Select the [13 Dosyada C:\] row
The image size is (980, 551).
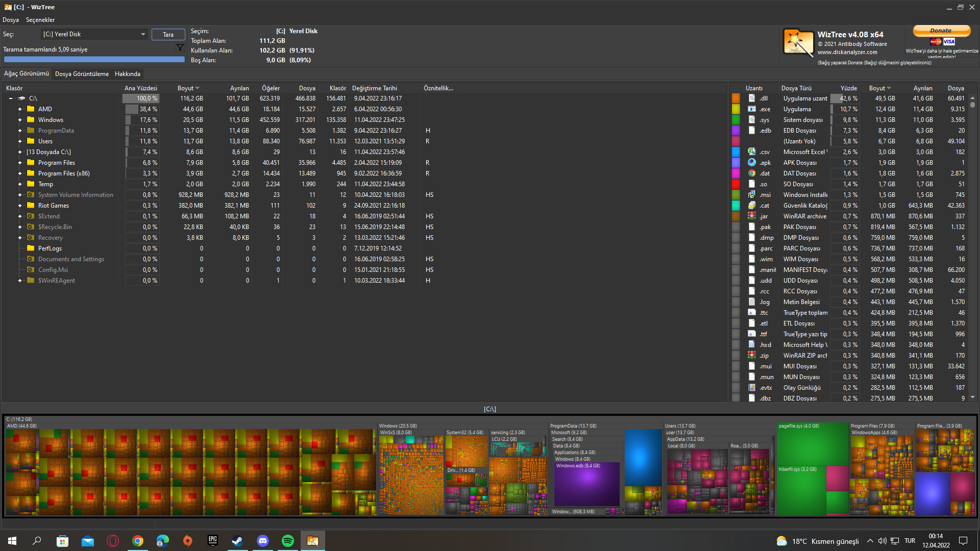pyautogui.click(x=230, y=152)
